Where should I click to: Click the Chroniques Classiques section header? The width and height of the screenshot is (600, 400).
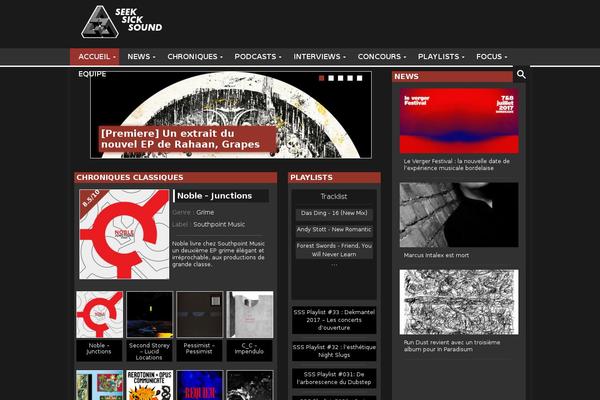click(176, 177)
